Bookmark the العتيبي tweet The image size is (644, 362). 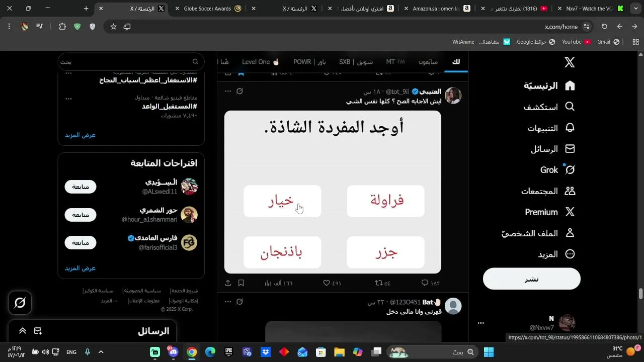click(x=241, y=283)
